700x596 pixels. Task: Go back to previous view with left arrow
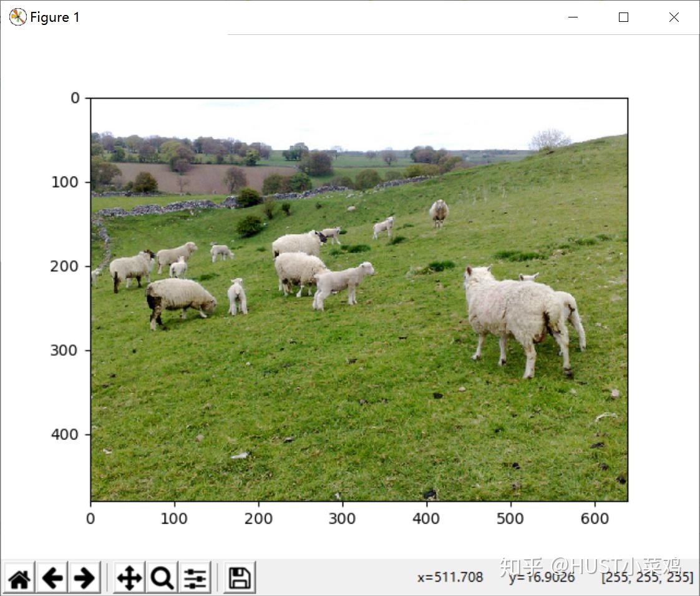[x=53, y=579]
